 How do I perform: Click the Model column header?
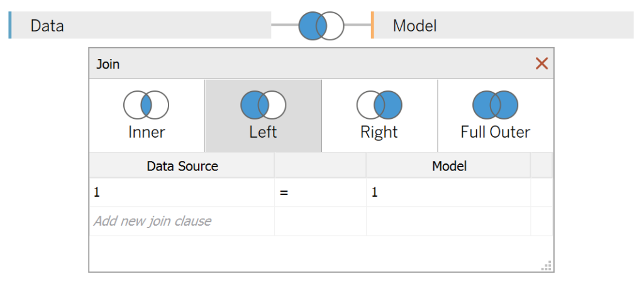[448, 166]
